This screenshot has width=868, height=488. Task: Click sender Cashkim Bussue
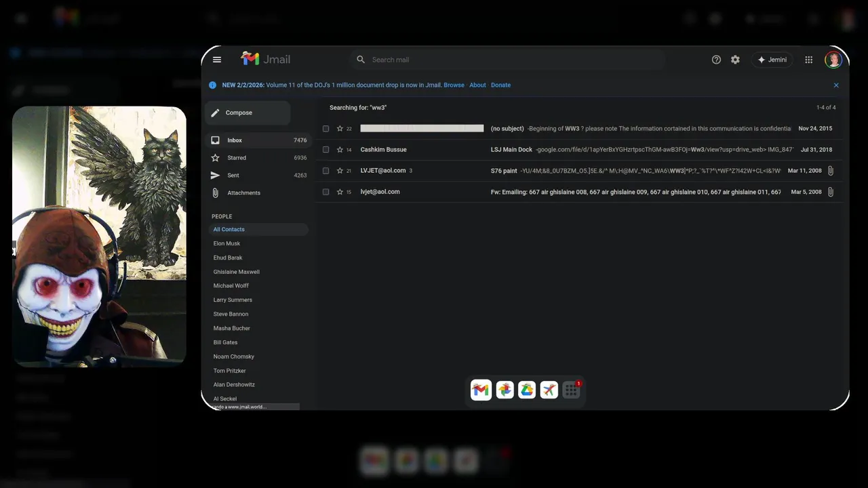tap(383, 150)
